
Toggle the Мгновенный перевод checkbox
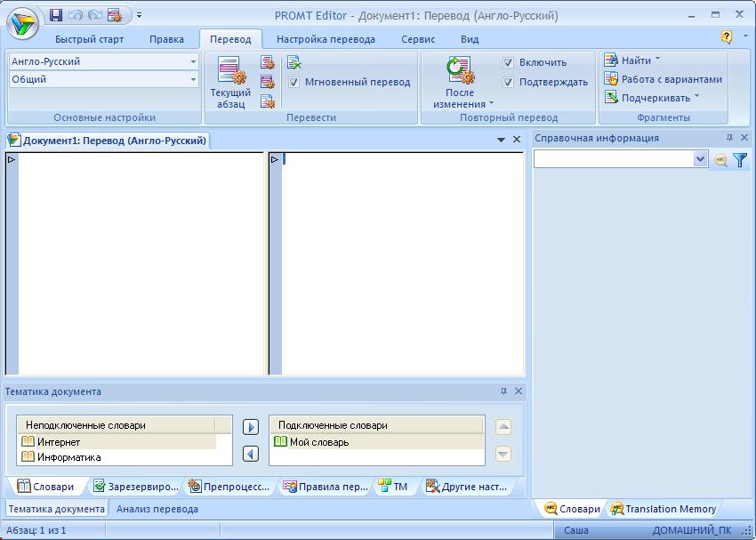[x=294, y=83]
